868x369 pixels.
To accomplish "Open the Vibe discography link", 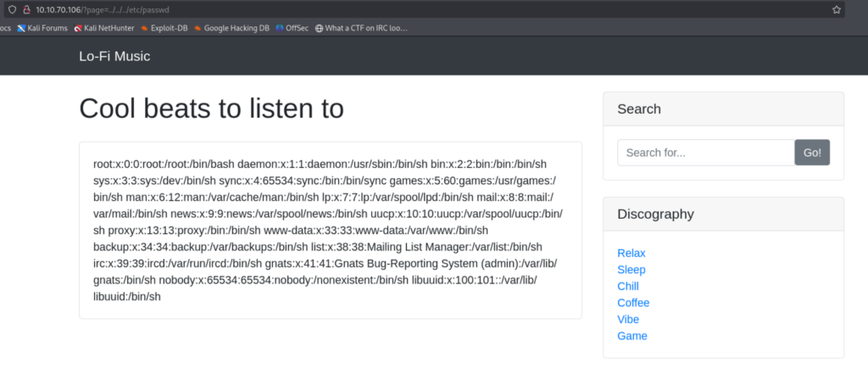I will point(628,319).
